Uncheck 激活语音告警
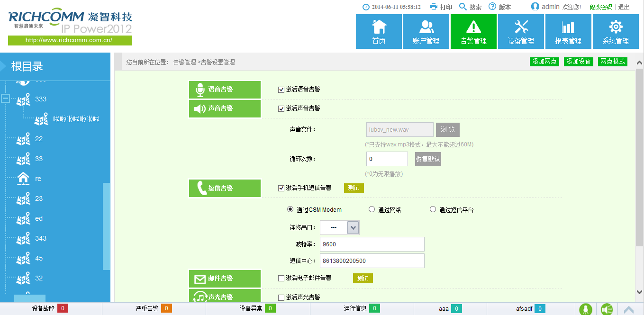The width and height of the screenshot is (644, 315). [281, 90]
